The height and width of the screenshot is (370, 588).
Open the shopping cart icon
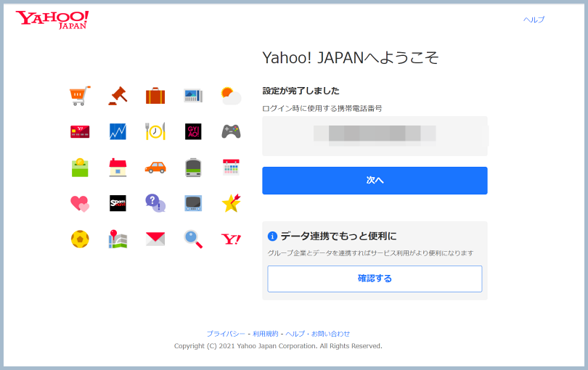coord(80,96)
